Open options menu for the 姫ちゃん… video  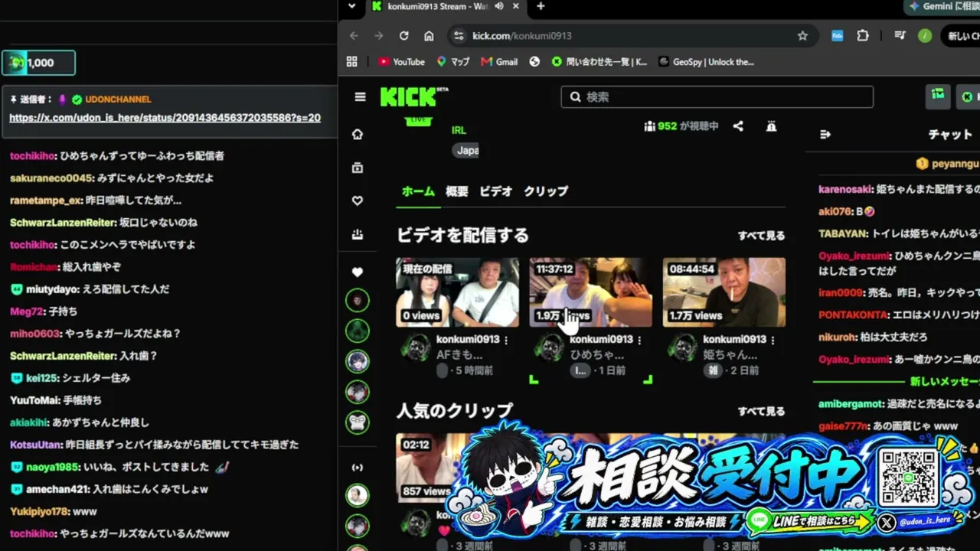[x=773, y=340]
